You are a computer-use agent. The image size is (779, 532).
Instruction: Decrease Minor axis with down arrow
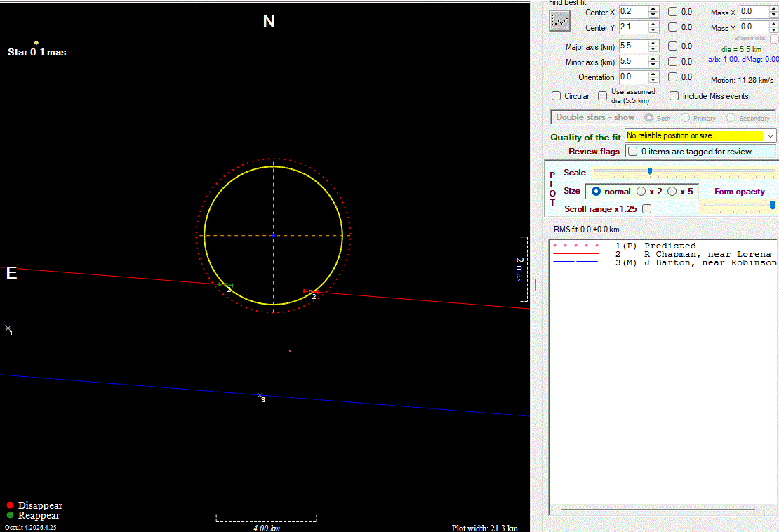[654, 65]
